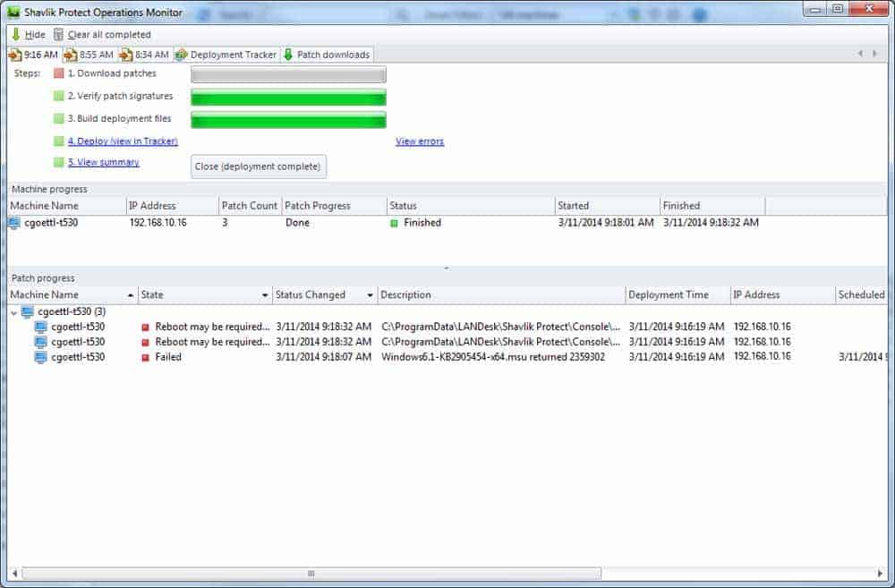Click the Shavlik Protect title bar app icon
This screenshot has width=895, height=588.
[13, 12]
